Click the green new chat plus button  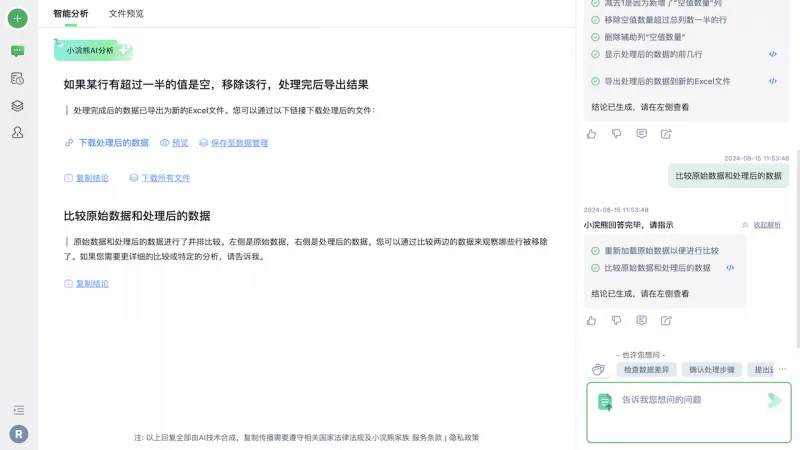[17, 18]
